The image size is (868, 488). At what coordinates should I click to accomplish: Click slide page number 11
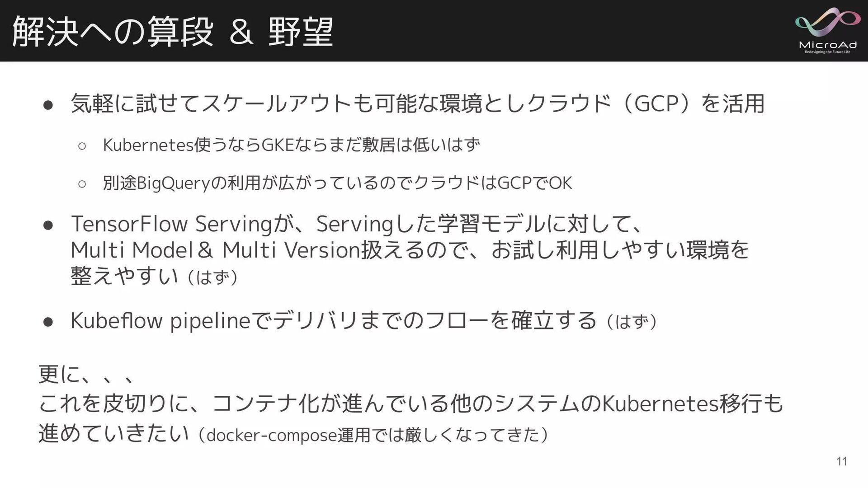click(841, 461)
